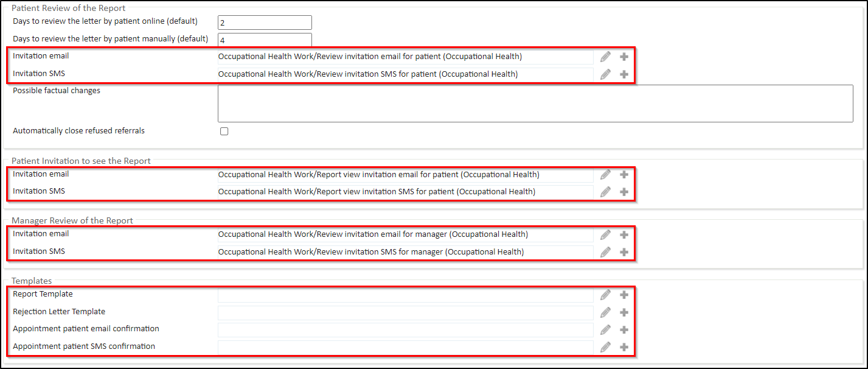Focus the Possible factual changes text area
Screen dimensions: 868x369
pyautogui.click(x=535, y=104)
